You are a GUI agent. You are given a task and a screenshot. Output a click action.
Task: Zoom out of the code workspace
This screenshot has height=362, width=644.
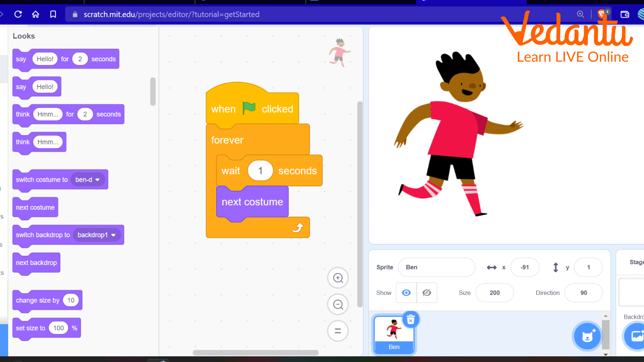click(338, 304)
